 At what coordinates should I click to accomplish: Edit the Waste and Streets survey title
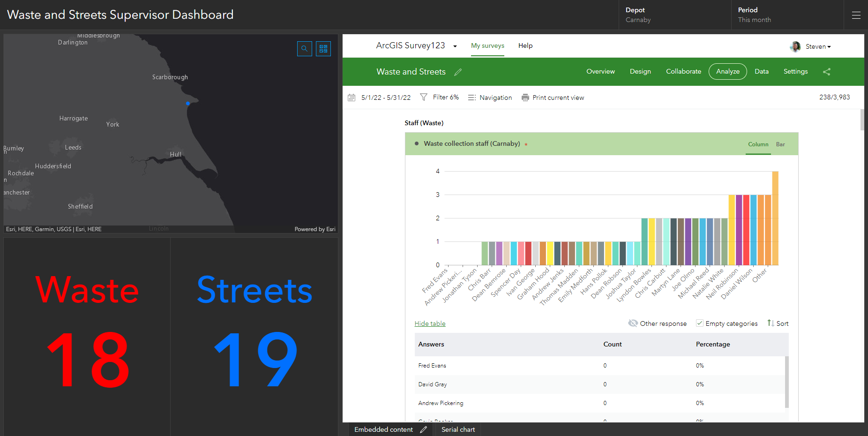tap(458, 72)
